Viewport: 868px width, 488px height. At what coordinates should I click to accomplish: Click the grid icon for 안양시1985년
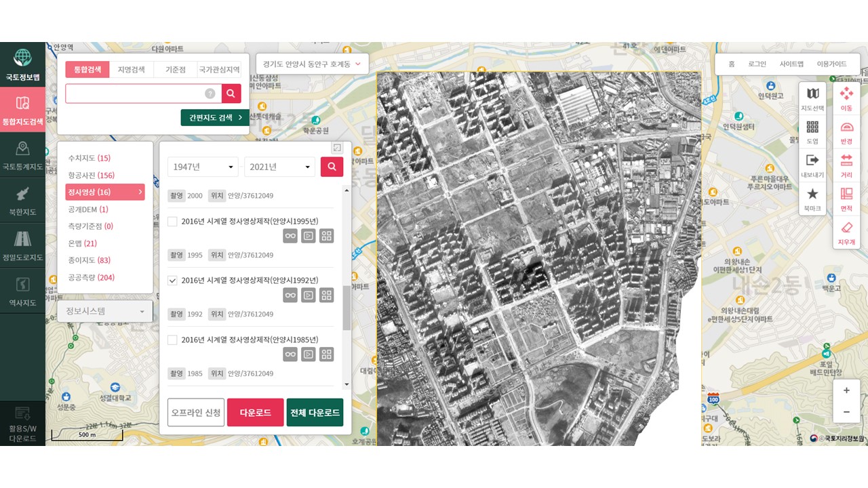point(327,354)
